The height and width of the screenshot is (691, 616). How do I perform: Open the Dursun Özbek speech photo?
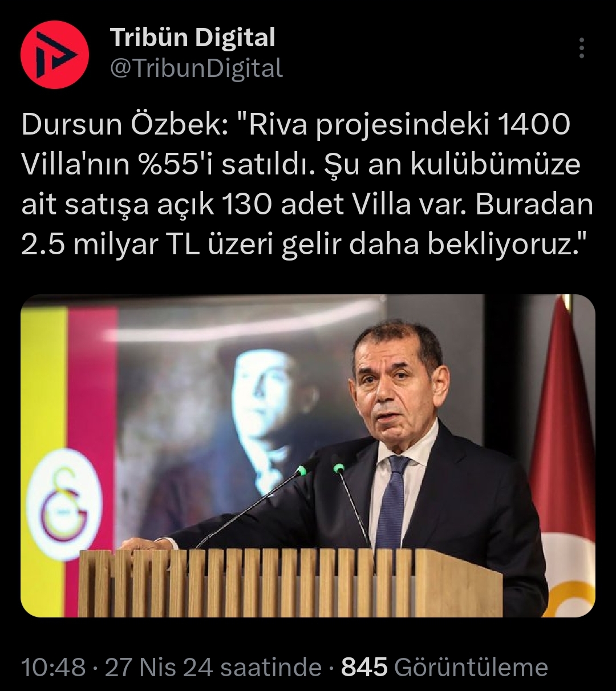coord(308,456)
